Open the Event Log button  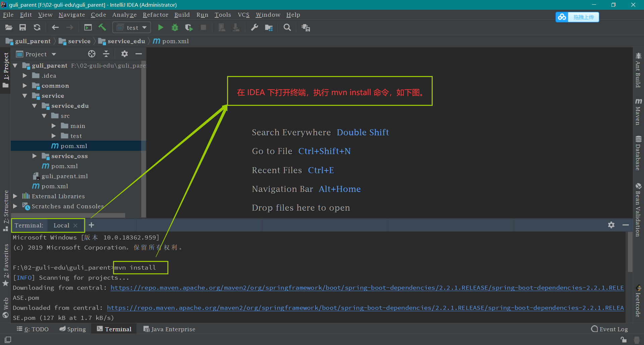[609, 329]
